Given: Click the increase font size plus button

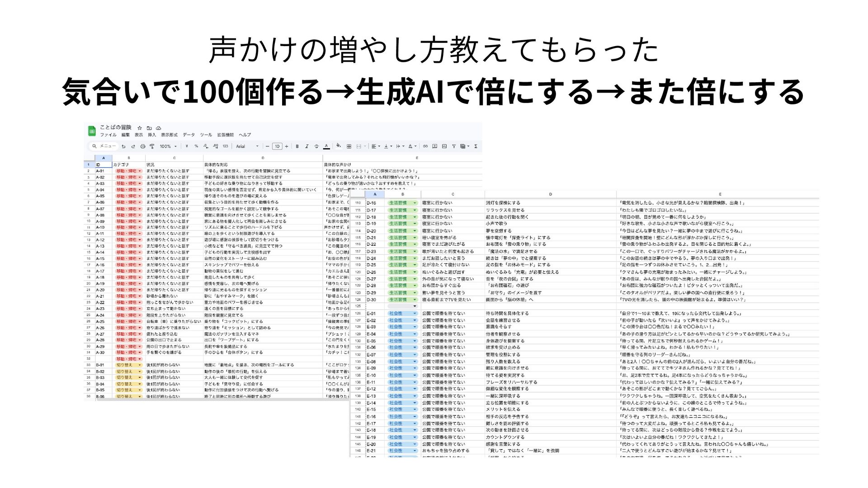Looking at the screenshot, I should [x=286, y=146].
